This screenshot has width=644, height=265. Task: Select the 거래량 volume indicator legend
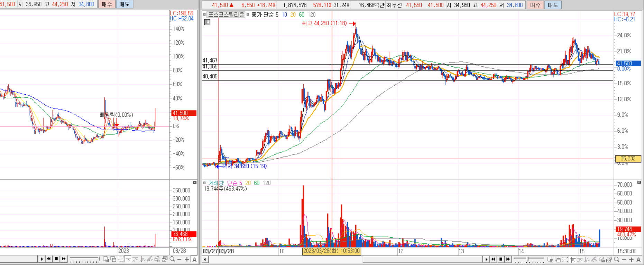tap(215, 183)
